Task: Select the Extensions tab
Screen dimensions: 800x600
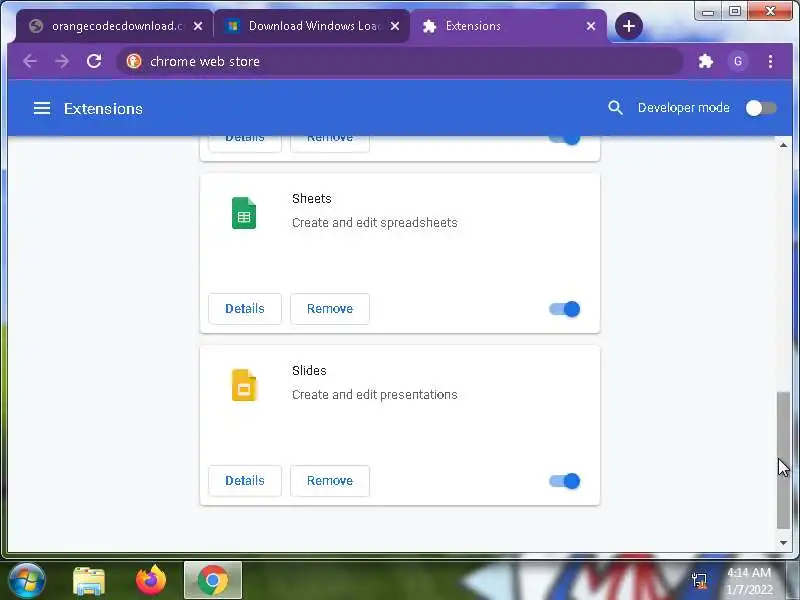Action: [x=508, y=26]
